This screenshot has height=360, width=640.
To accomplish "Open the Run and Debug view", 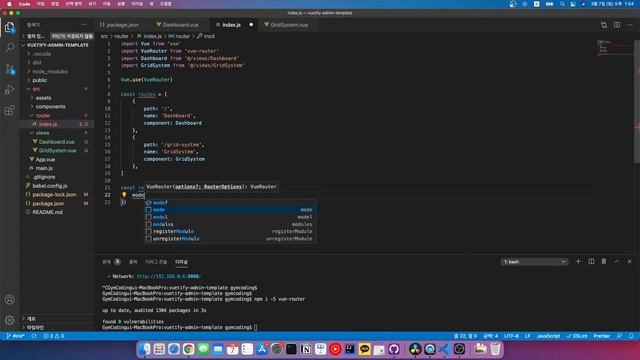I will point(10,90).
